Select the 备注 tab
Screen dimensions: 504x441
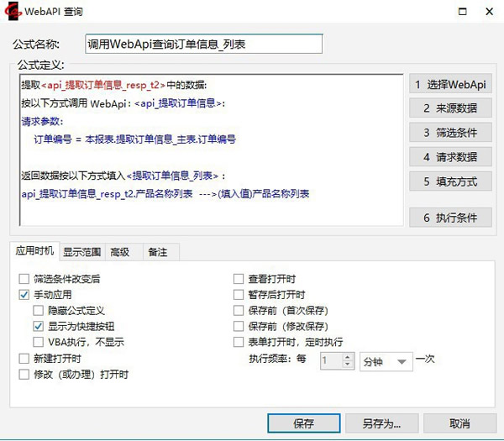(x=157, y=251)
